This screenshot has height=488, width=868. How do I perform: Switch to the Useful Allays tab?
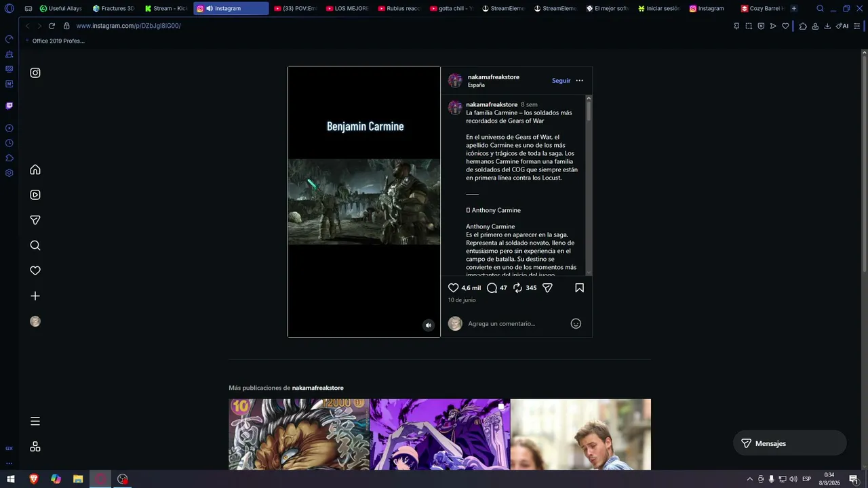(61, 9)
